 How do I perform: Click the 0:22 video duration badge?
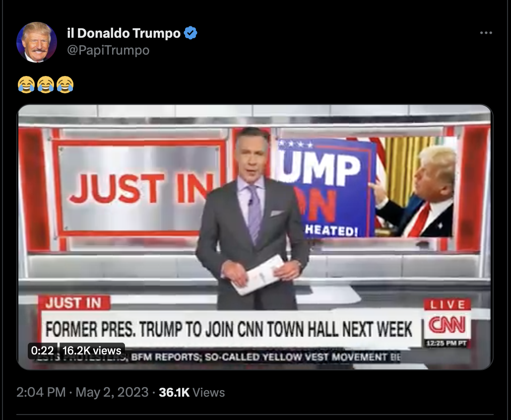point(42,350)
